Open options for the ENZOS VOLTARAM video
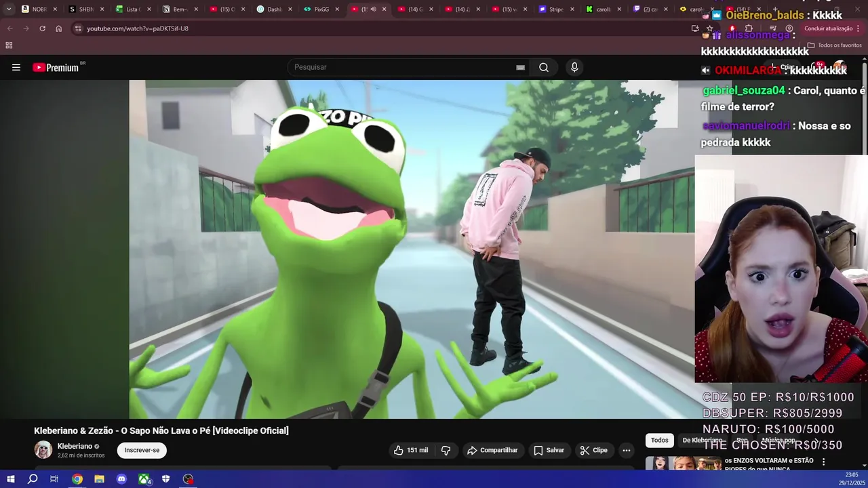868x488 pixels. [x=824, y=462]
